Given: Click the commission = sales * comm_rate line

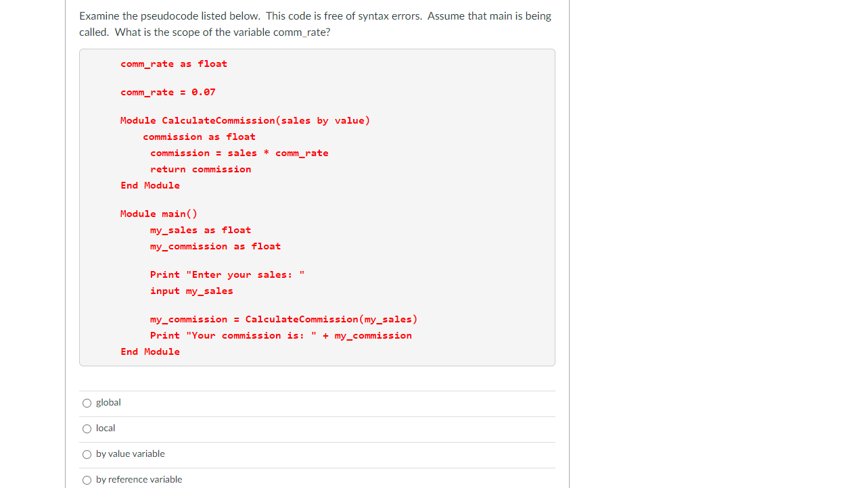Looking at the screenshot, I should click(x=239, y=153).
